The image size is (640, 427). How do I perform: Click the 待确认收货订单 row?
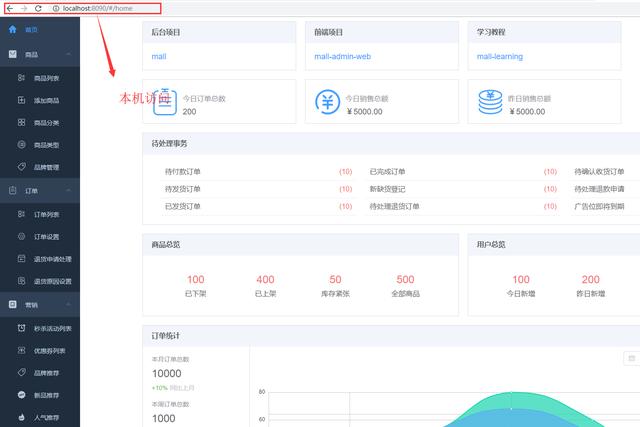click(x=605, y=171)
